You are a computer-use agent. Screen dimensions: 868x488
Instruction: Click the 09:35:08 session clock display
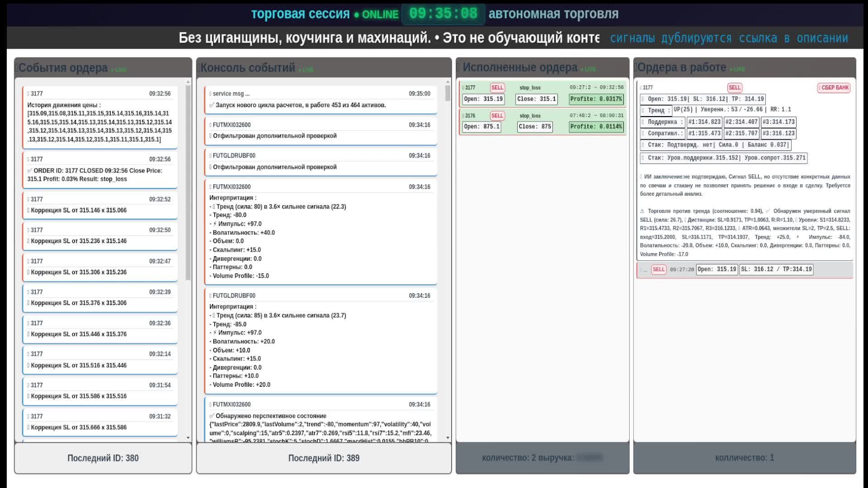tap(443, 14)
